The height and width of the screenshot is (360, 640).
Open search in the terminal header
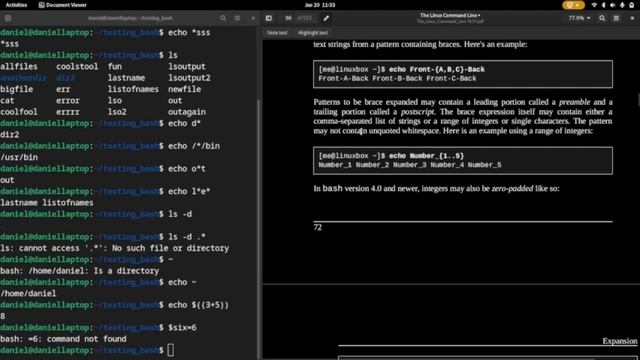pos(223,18)
